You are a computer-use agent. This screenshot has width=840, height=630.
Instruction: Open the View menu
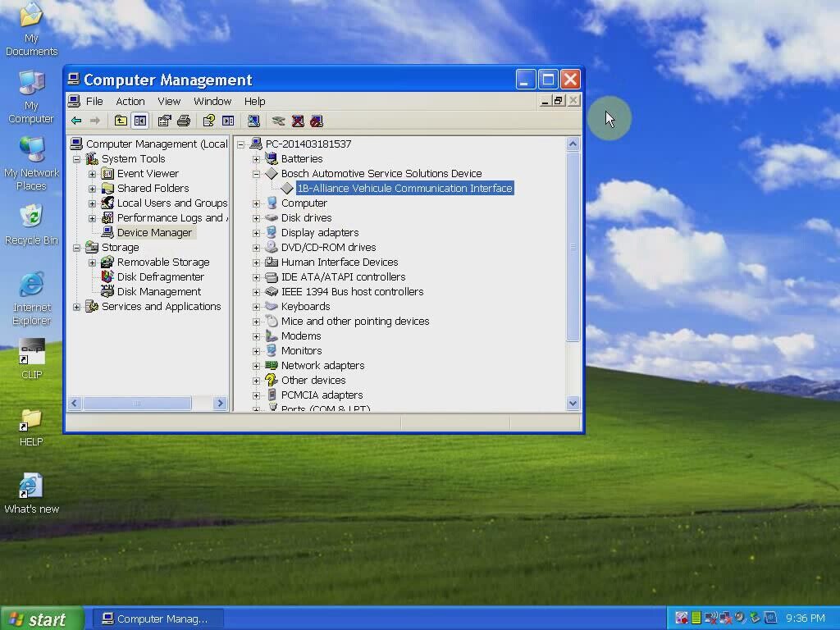point(169,101)
